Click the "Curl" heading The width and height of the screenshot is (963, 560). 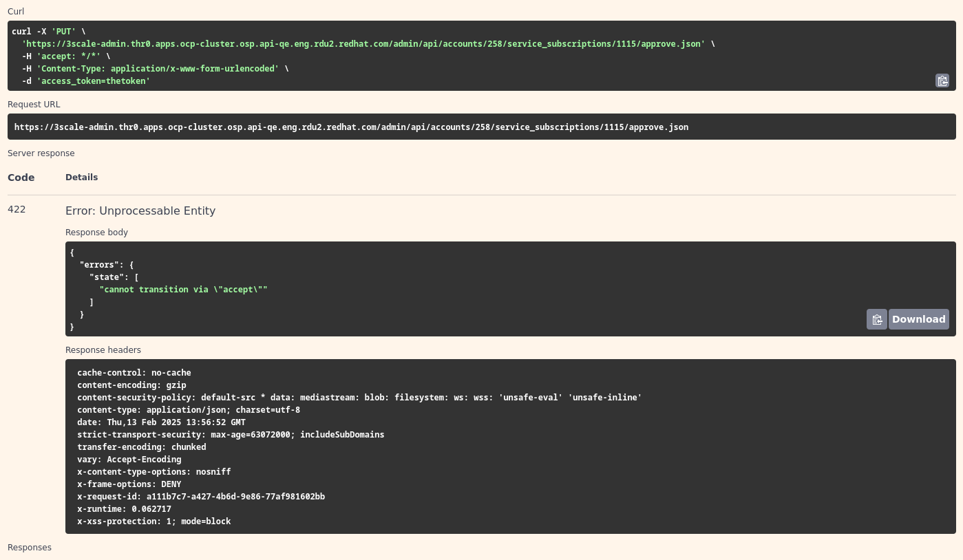tap(16, 12)
